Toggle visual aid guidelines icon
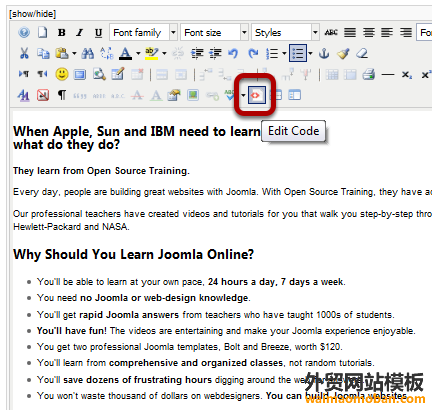This screenshot has width=432, height=410. pyautogui.click(x=43, y=95)
